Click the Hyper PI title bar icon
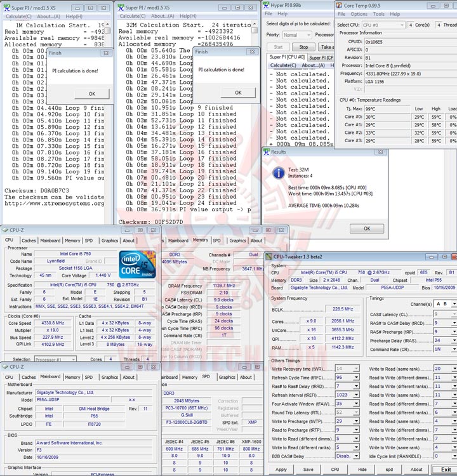 (267, 5)
